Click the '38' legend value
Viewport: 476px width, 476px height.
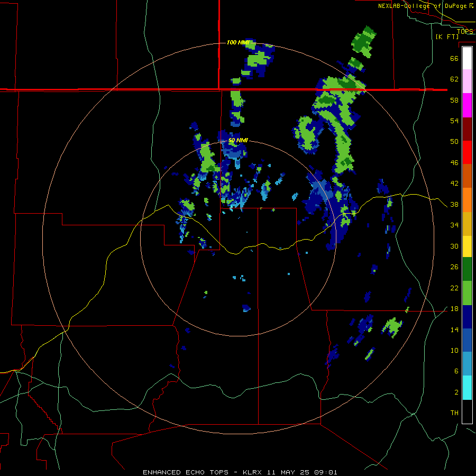tap(454, 205)
